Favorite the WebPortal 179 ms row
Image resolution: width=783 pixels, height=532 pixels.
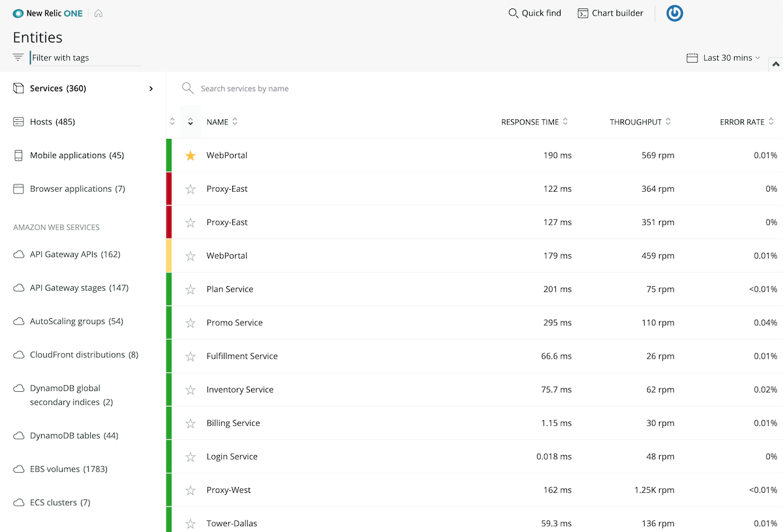(x=191, y=256)
